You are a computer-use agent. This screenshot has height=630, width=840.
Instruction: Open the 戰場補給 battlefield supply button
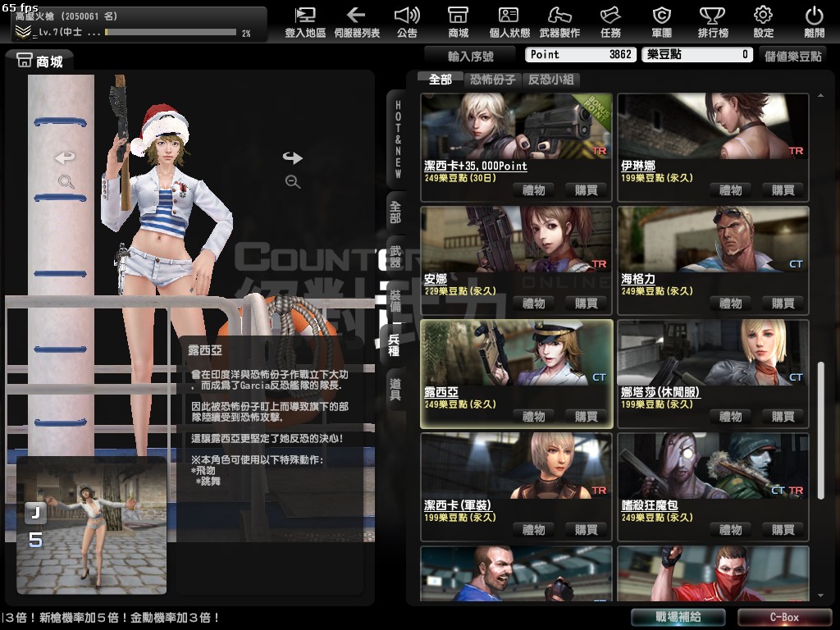click(x=678, y=617)
